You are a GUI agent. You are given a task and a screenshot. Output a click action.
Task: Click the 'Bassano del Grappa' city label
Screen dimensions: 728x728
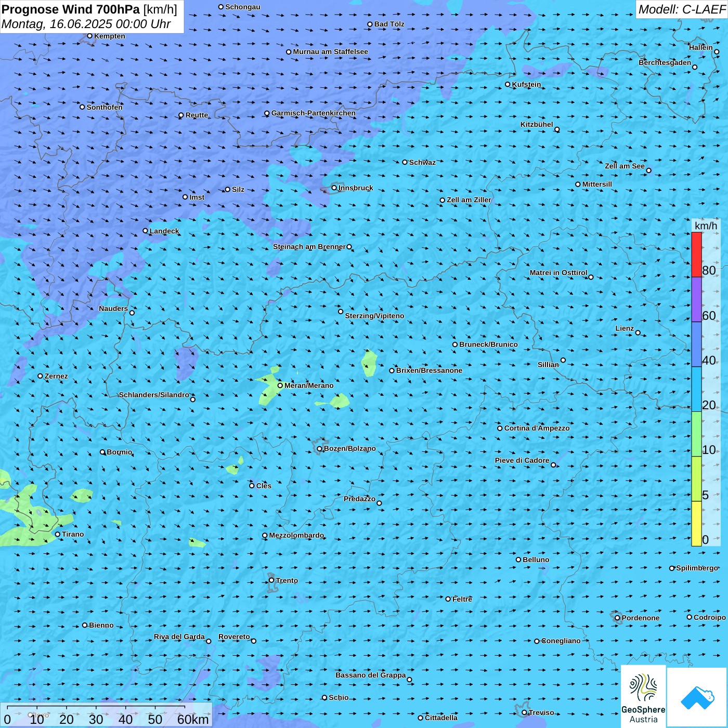(371, 675)
